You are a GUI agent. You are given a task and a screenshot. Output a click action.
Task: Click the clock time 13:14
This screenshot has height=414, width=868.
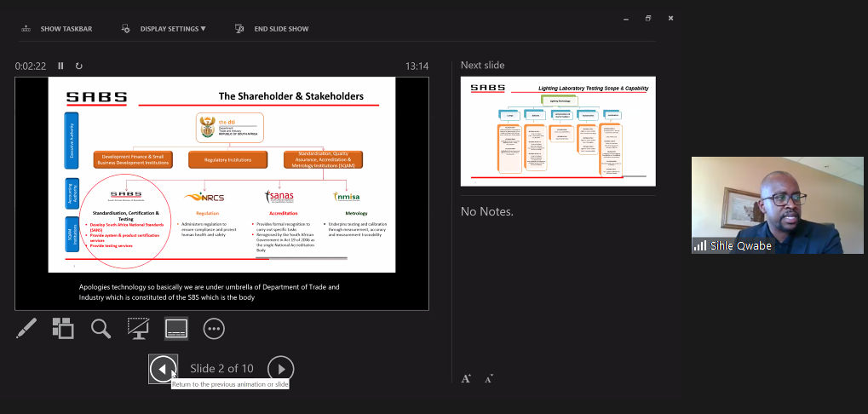(x=417, y=66)
